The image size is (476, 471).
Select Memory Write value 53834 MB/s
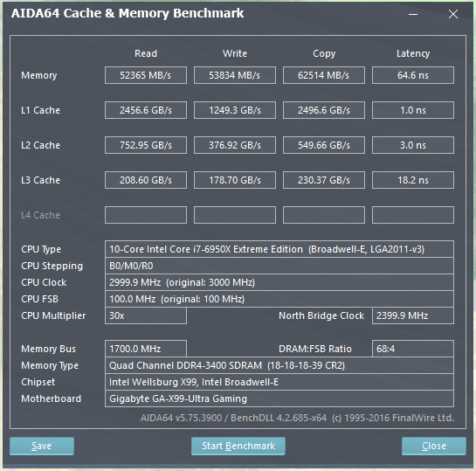[x=235, y=75]
